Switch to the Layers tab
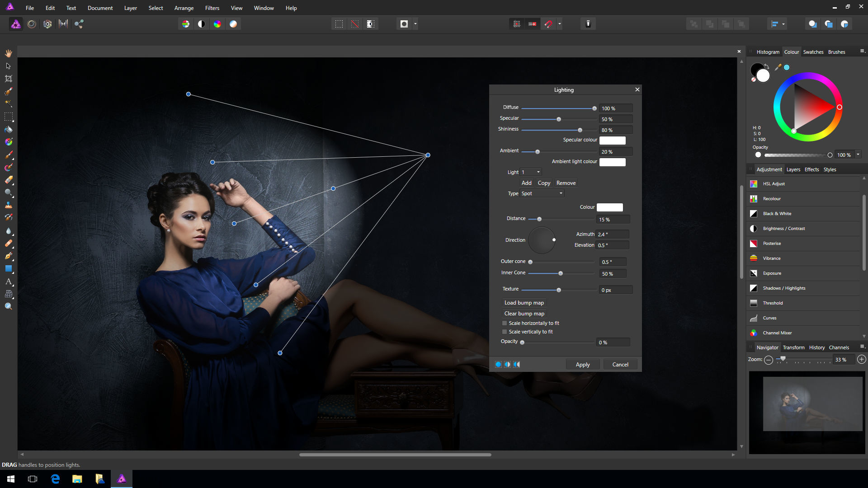868x488 pixels. [x=793, y=169]
